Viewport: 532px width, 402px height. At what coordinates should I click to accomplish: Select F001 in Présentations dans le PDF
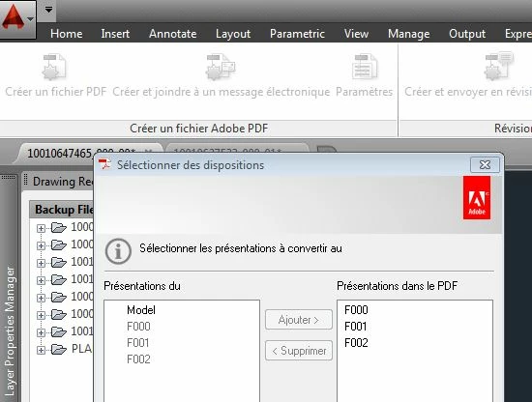[355, 326]
